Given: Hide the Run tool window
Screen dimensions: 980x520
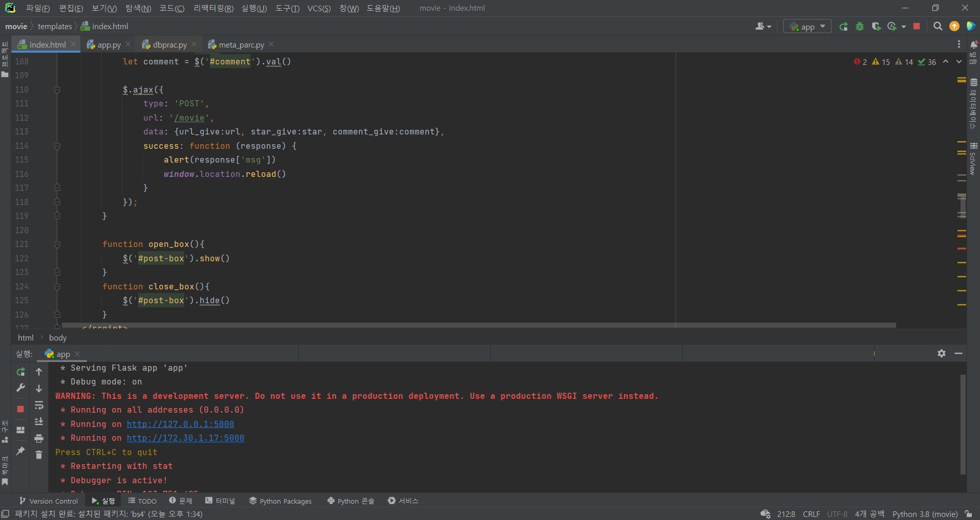Looking at the screenshot, I should (x=959, y=353).
